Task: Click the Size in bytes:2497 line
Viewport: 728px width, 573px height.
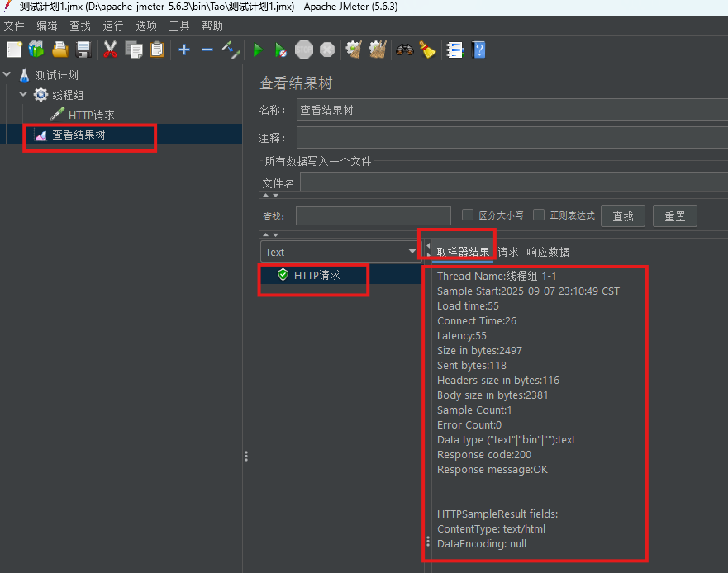Action: point(479,350)
